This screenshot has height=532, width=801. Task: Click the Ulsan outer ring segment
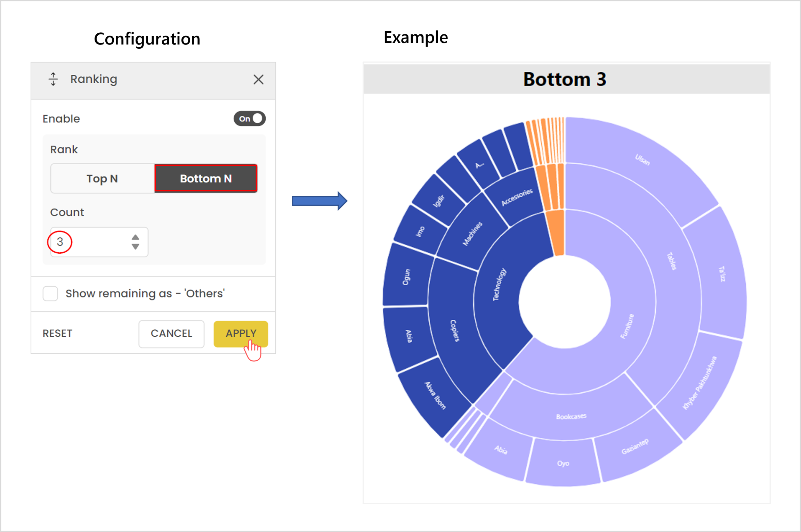pyautogui.click(x=641, y=160)
